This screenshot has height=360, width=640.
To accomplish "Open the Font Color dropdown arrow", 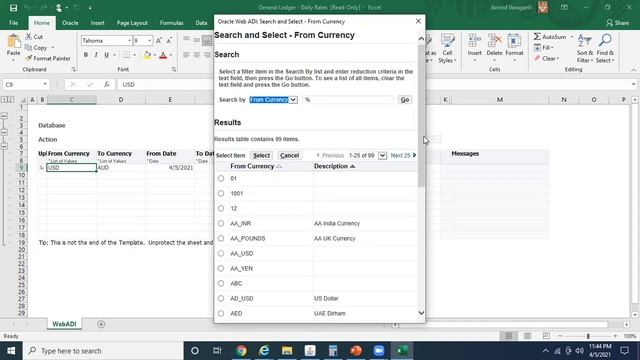I will pyautogui.click(x=171, y=55).
